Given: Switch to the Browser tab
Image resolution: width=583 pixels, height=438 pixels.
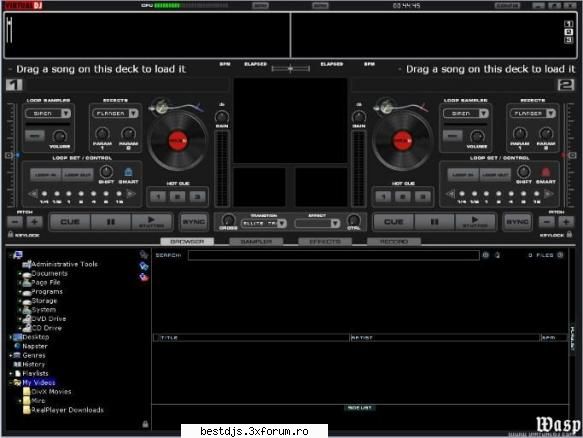Looking at the screenshot, I should [187, 242].
